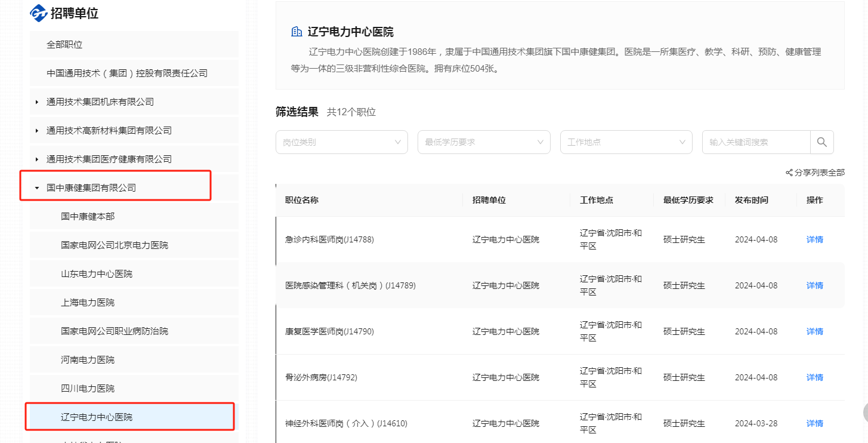This screenshot has width=868, height=443.
Task: Click the 招聘单位 logo icon
Action: point(39,13)
